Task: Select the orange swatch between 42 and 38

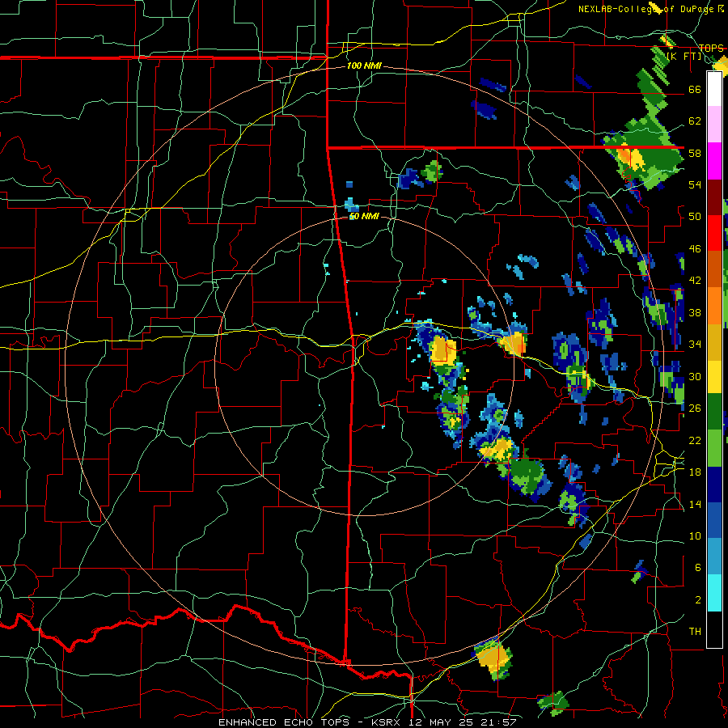Action: 714,305
